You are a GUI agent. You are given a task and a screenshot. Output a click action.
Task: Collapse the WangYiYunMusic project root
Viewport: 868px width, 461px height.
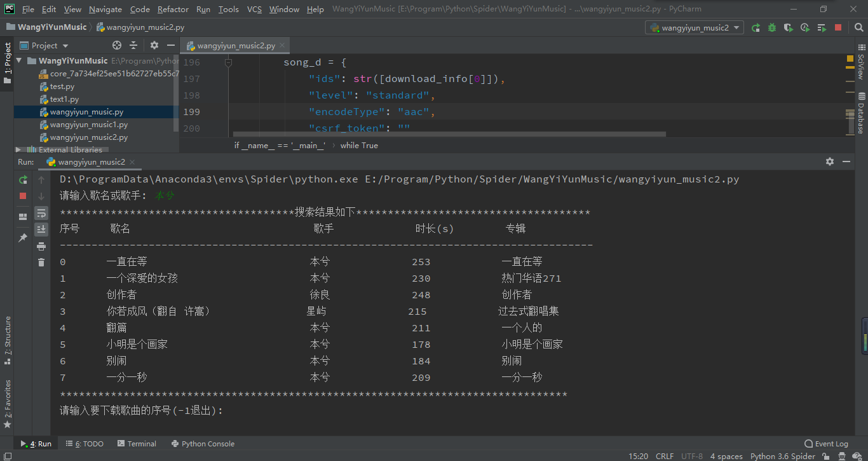point(19,61)
